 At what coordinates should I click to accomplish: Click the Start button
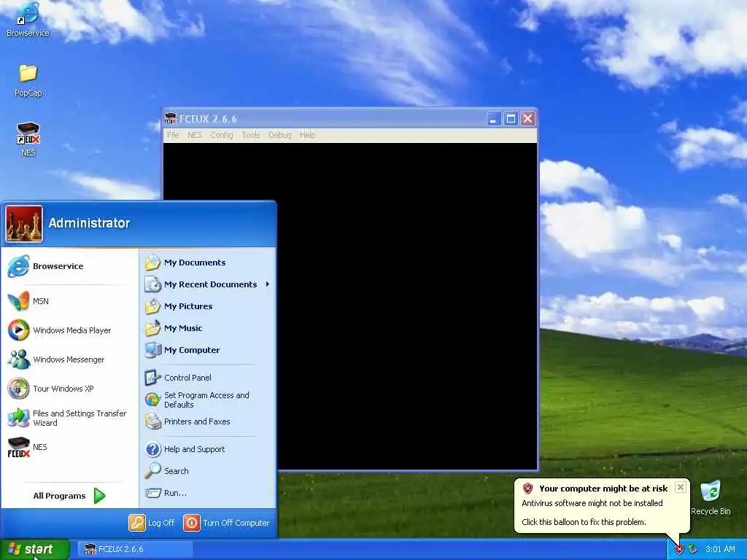pyautogui.click(x=35, y=549)
